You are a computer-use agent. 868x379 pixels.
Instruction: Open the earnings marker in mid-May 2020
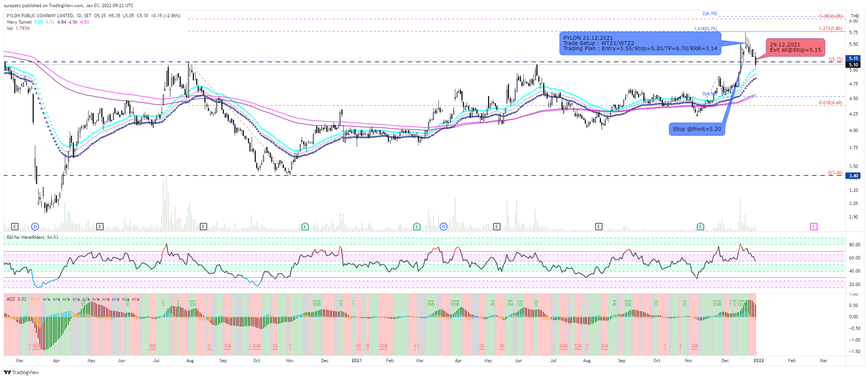[x=100, y=226]
